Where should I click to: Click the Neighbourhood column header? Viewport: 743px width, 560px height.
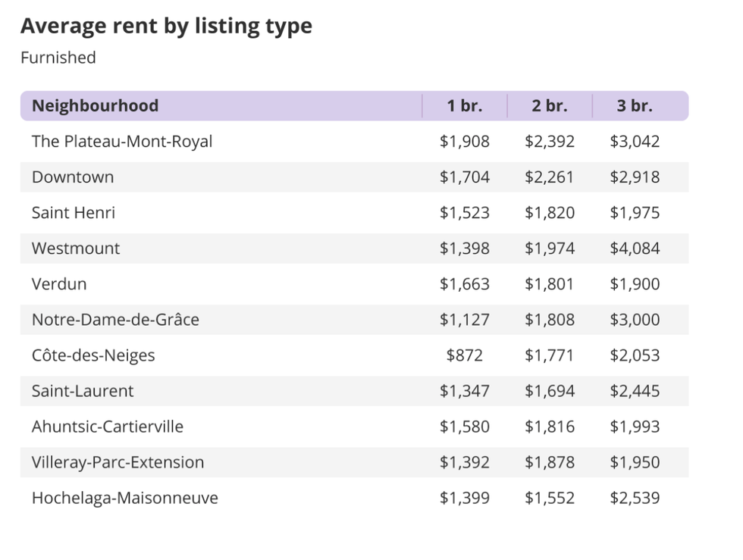coord(95,106)
